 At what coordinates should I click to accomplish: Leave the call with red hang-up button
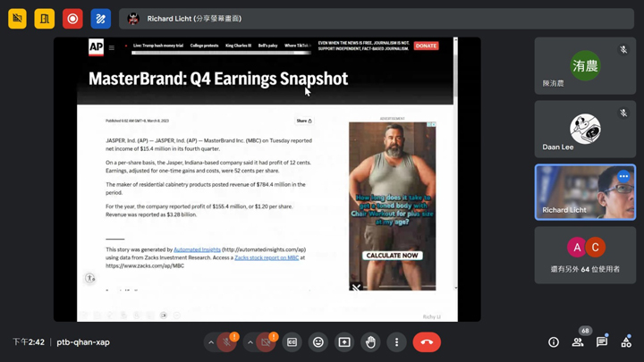(427, 342)
